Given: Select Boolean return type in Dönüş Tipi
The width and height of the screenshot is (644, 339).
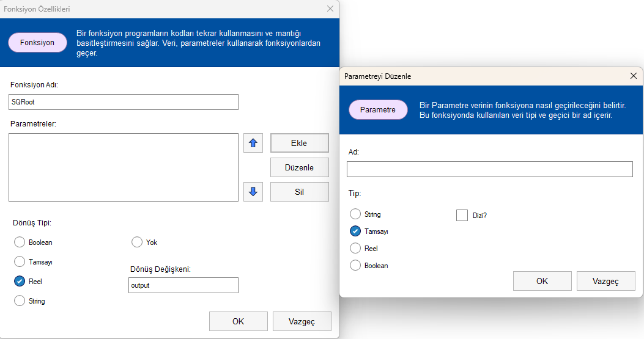Looking at the screenshot, I should 20,242.
